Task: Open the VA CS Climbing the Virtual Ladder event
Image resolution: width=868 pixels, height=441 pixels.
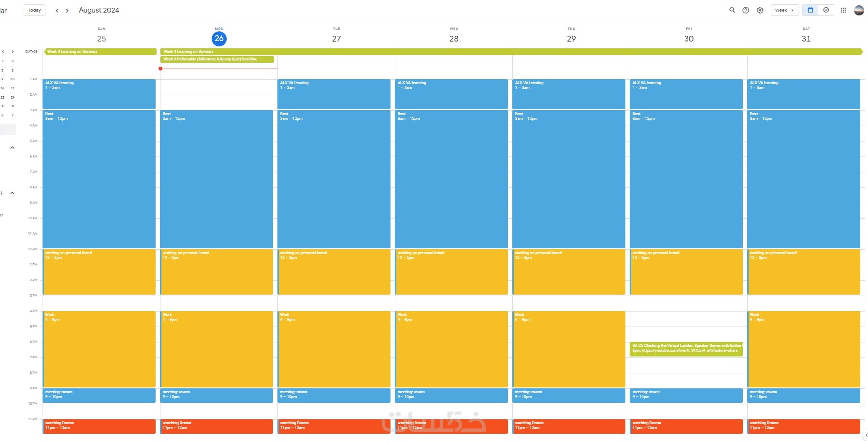Action: [686, 348]
